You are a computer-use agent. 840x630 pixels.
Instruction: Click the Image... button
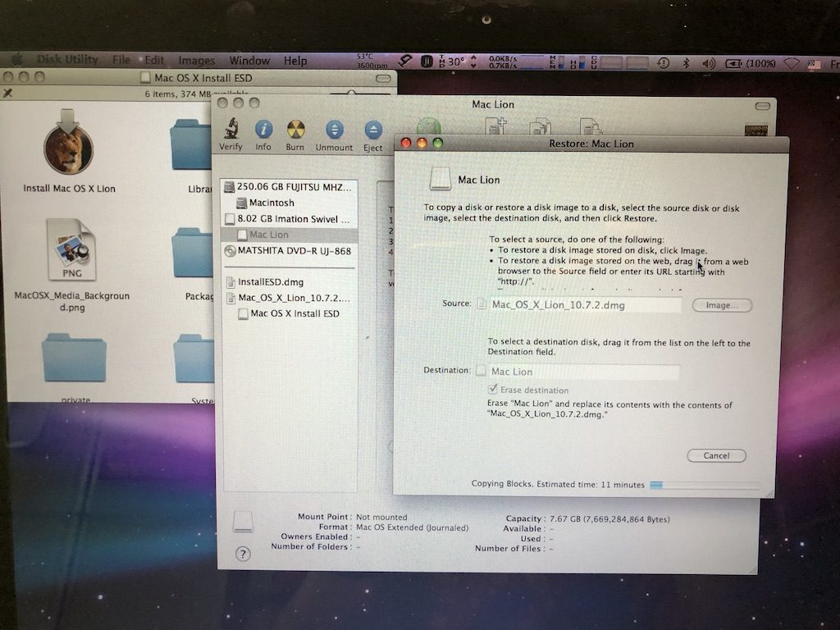(720, 304)
